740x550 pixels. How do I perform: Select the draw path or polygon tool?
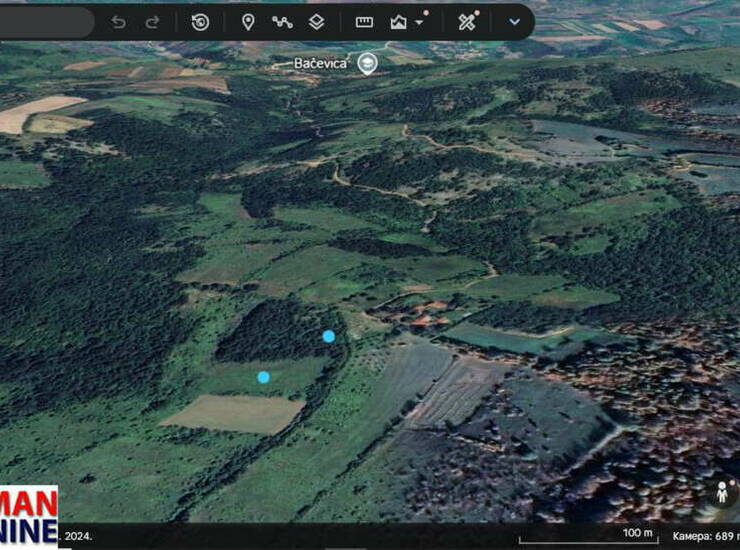[282, 22]
